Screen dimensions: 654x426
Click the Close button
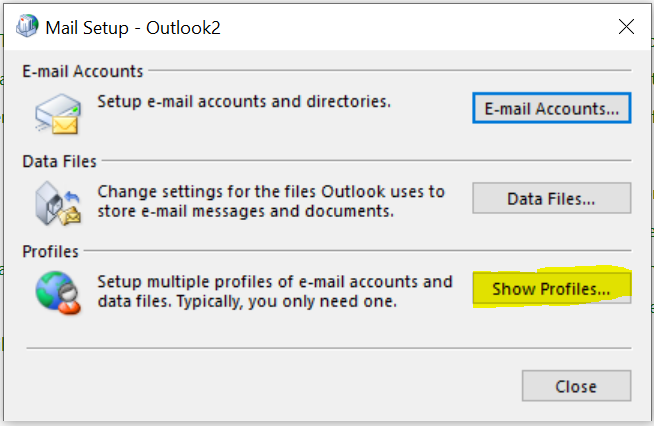tap(576, 386)
